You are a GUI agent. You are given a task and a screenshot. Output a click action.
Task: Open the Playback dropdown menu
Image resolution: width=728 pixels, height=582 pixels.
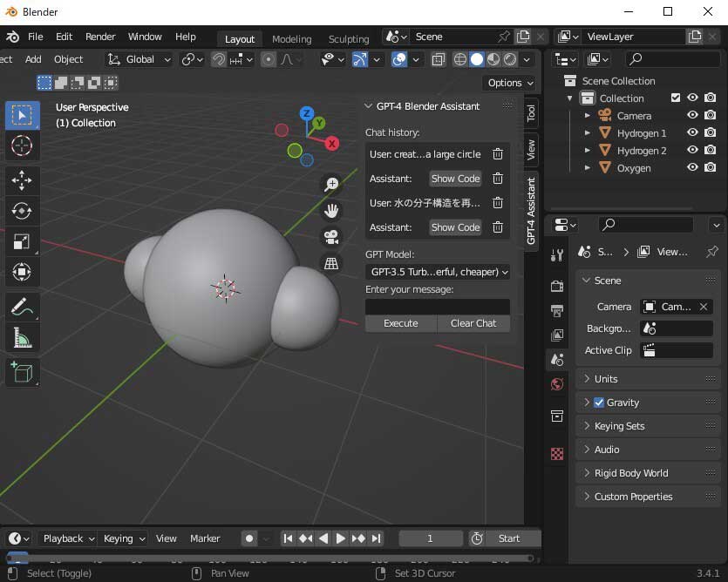coord(68,538)
